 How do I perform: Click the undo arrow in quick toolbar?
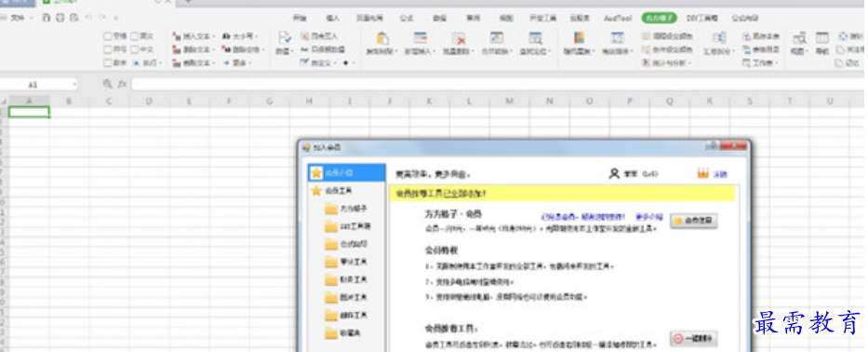(x=88, y=18)
